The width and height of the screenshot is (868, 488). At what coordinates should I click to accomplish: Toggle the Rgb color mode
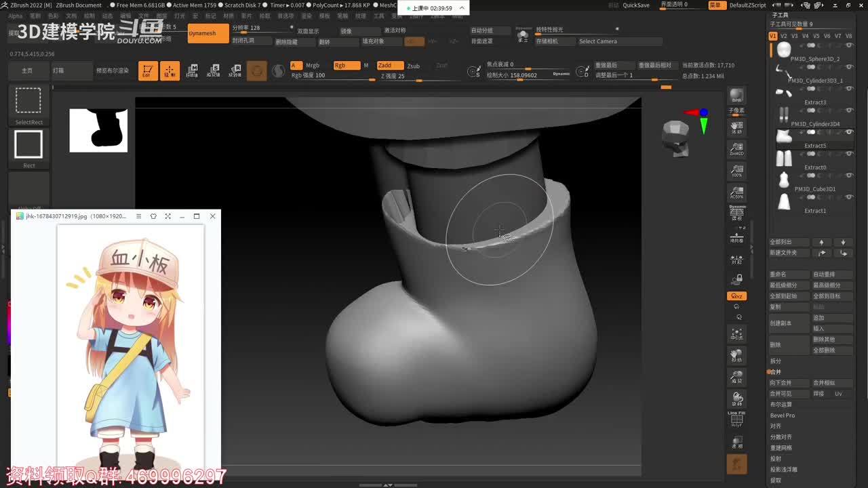click(x=346, y=66)
